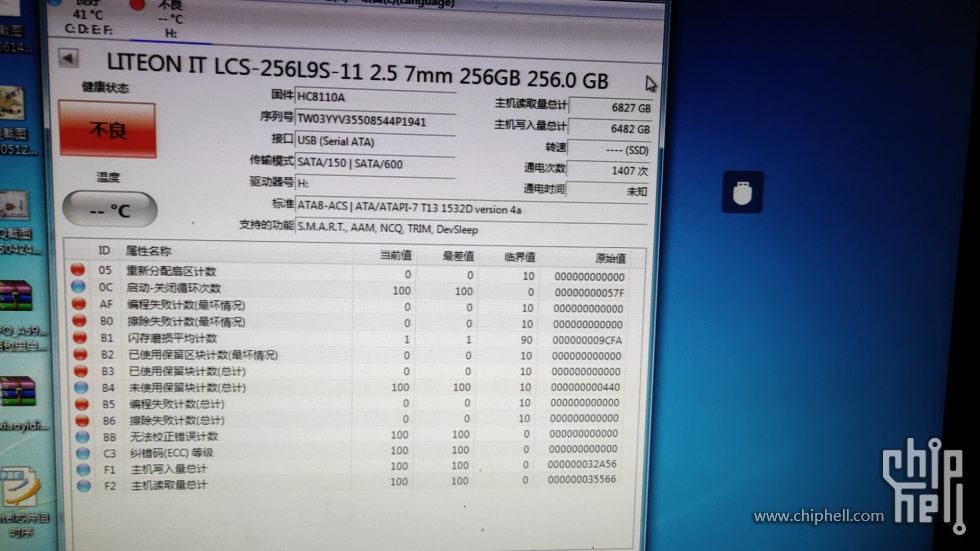Click the red status dot for attribute B5
Screen dimensions: 980x551
tap(82, 404)
